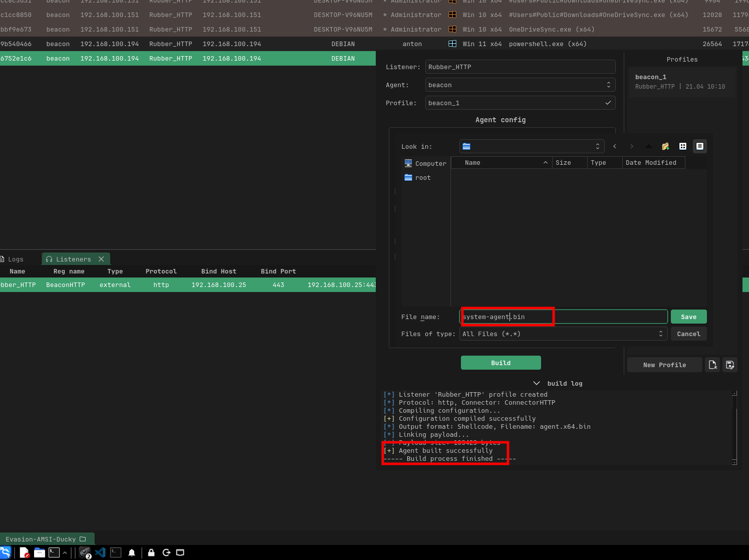Switch to the Logs tab

15,259
